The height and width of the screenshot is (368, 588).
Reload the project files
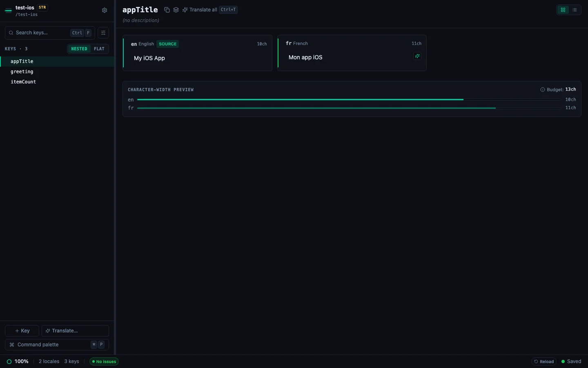click(544, 361)
